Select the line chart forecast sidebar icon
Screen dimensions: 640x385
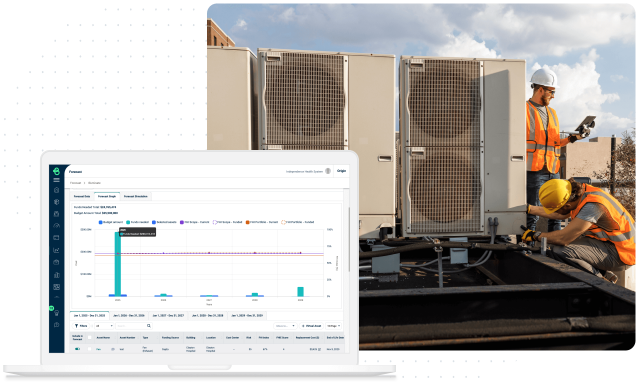tap(56, 250)
